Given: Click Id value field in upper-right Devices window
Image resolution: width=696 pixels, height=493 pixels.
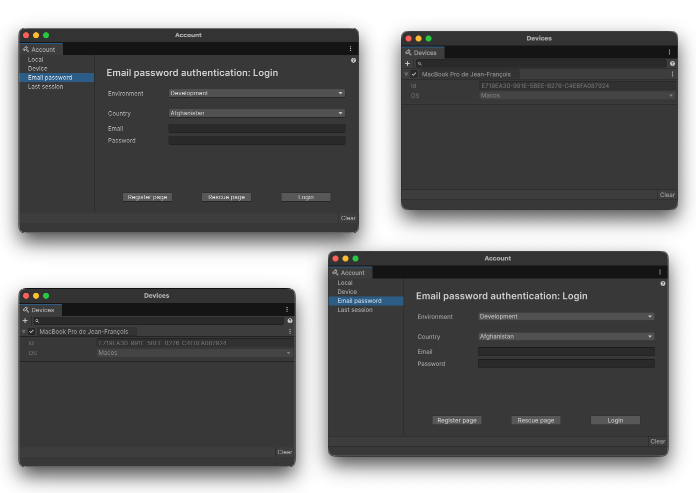Looking at the screenshot, I should 577,86.
